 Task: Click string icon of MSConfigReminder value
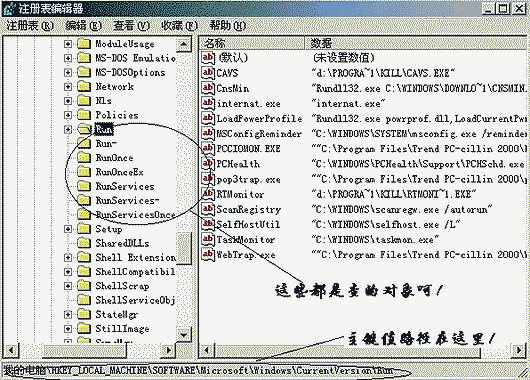(208, 133)
